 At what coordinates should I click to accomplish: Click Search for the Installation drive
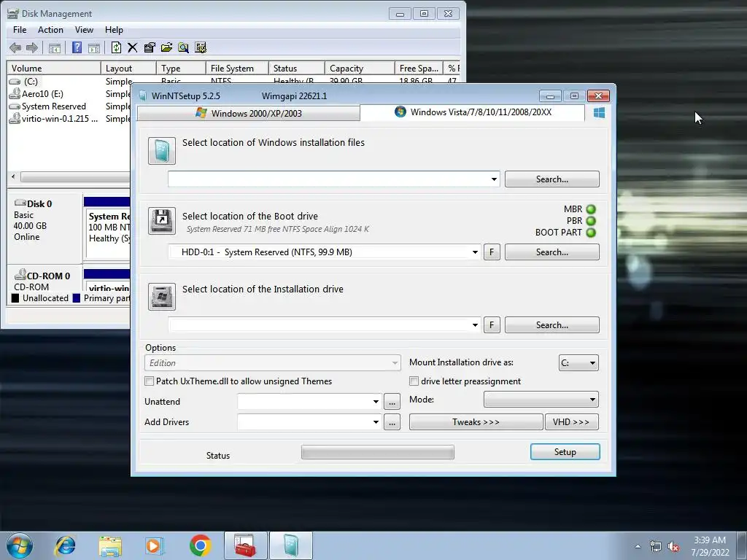552,325
